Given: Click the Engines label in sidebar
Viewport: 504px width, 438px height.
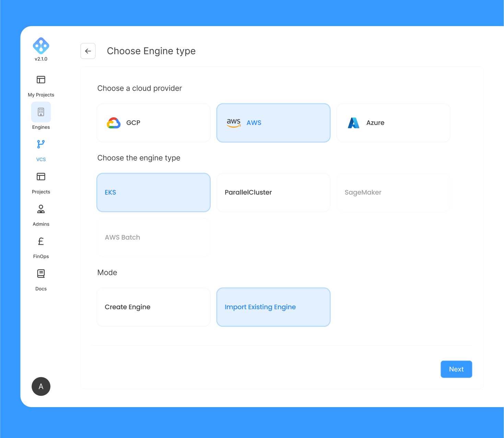Looking at the screenshot, I should coord(41,127).
